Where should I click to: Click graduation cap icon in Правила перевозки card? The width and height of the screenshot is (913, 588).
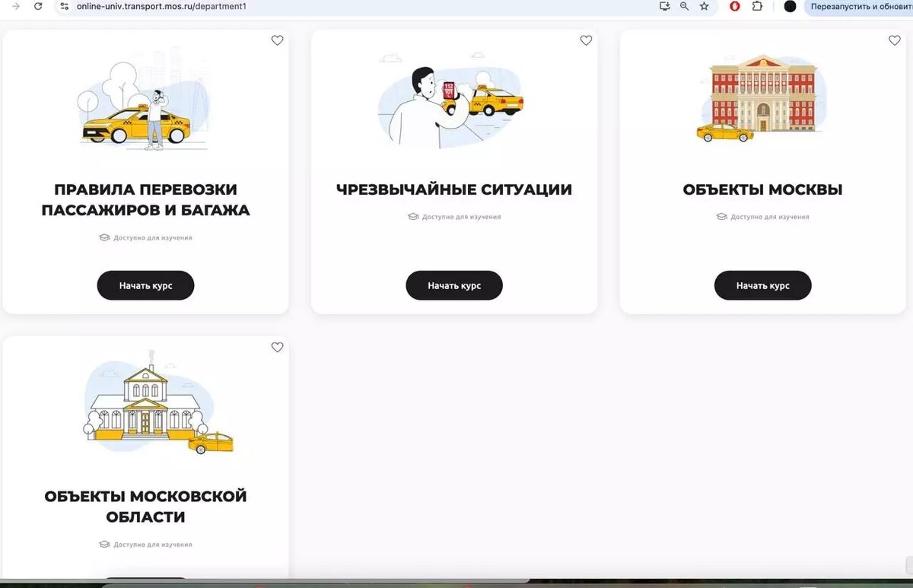tap(104, 237)
